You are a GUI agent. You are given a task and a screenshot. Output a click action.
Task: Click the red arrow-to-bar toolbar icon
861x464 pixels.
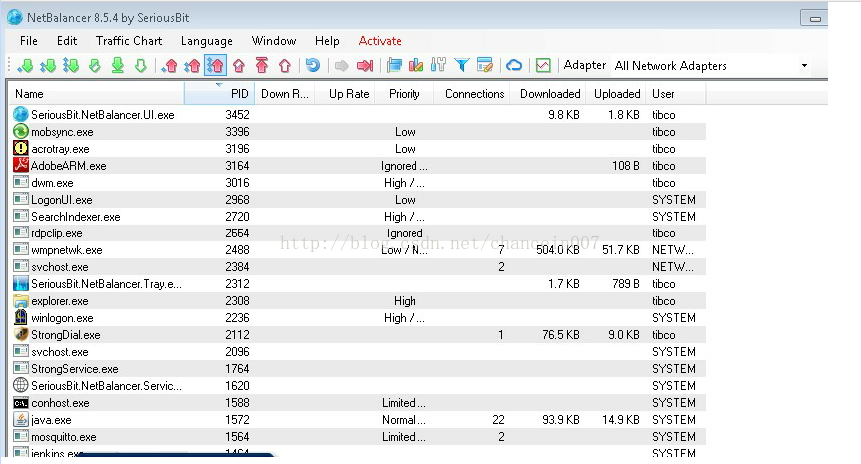click(x=365, y=66)
